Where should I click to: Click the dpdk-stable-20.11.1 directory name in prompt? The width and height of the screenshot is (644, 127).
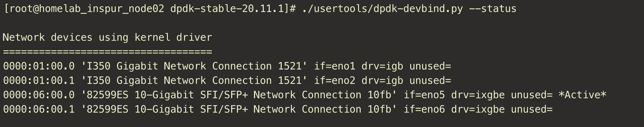pos(227,9)
